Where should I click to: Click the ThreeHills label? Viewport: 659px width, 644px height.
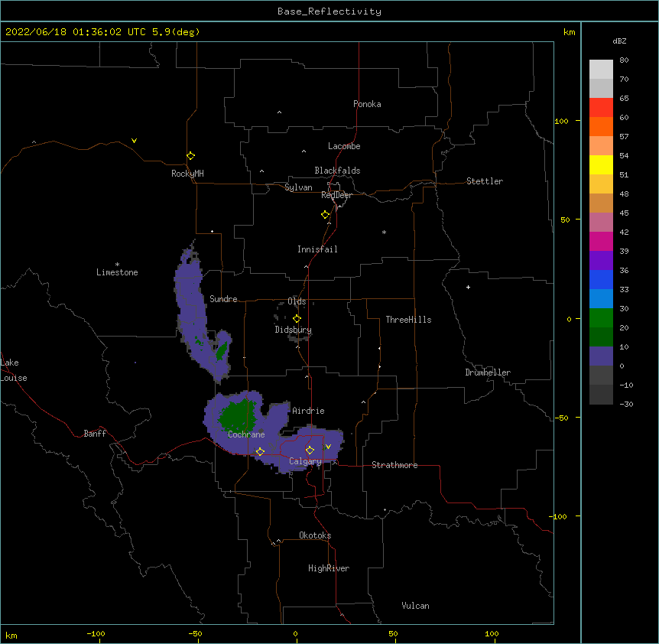pyautogui.click(x=408, y=320)
